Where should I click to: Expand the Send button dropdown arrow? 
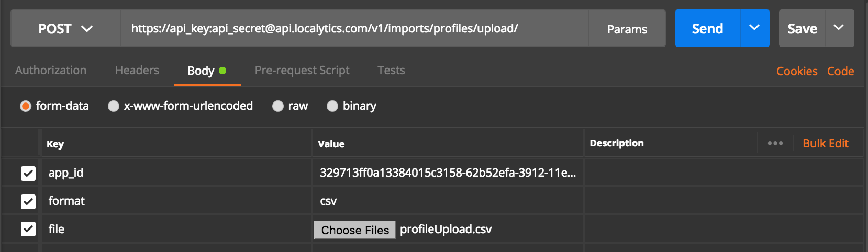[754, 28]
